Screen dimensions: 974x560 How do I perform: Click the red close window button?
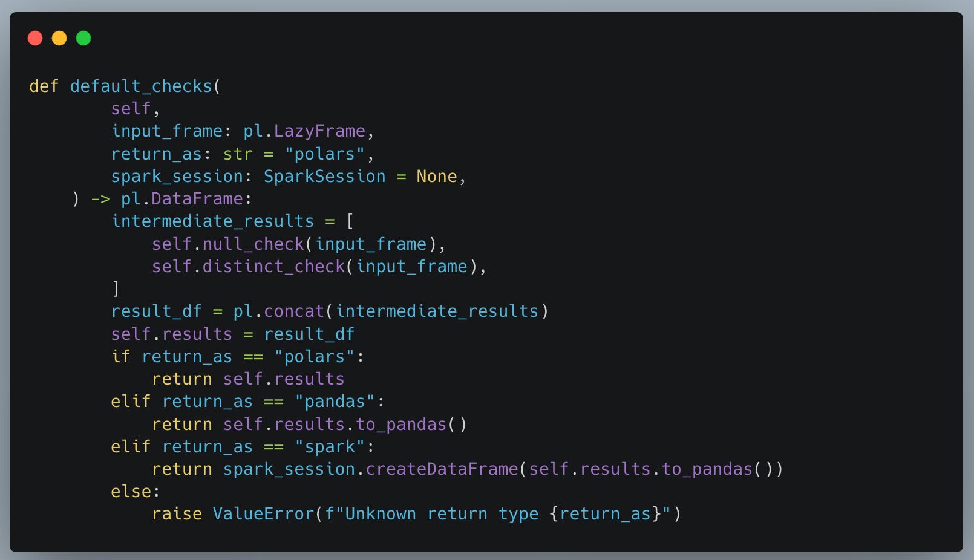[35, 38]
